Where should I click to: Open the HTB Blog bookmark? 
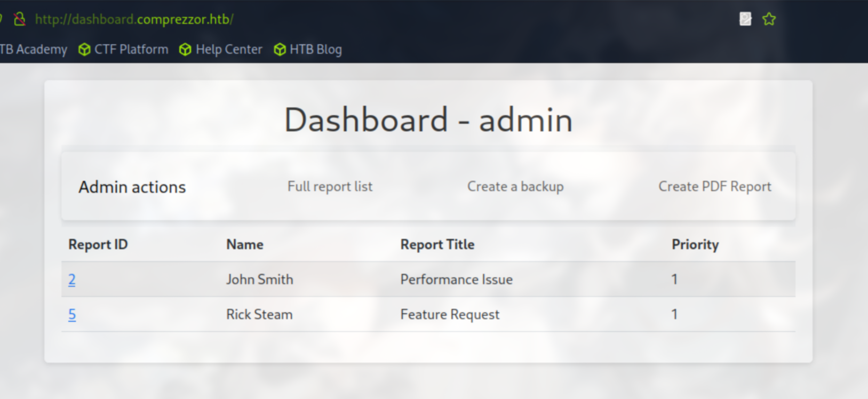[x=308, y=50]
